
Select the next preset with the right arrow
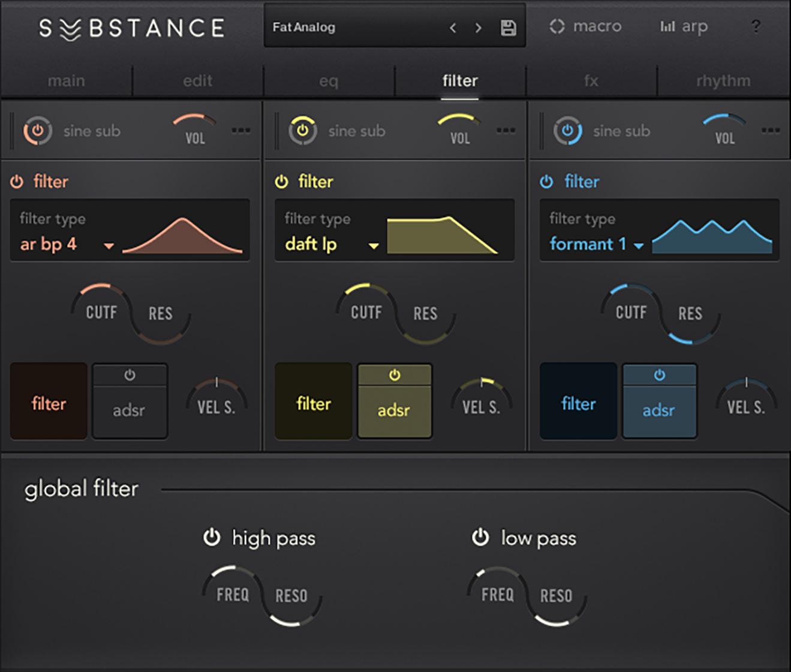coord(478,27)
